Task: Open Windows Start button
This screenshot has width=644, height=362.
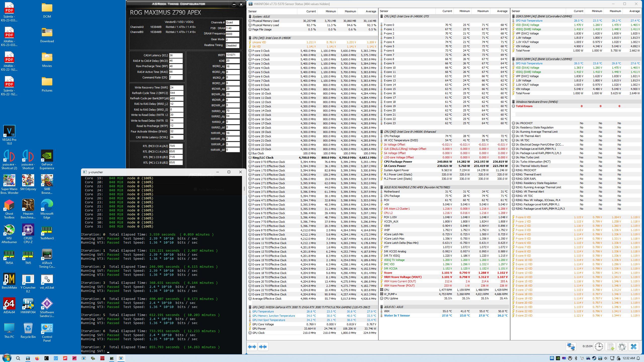Action: [7, 358]
